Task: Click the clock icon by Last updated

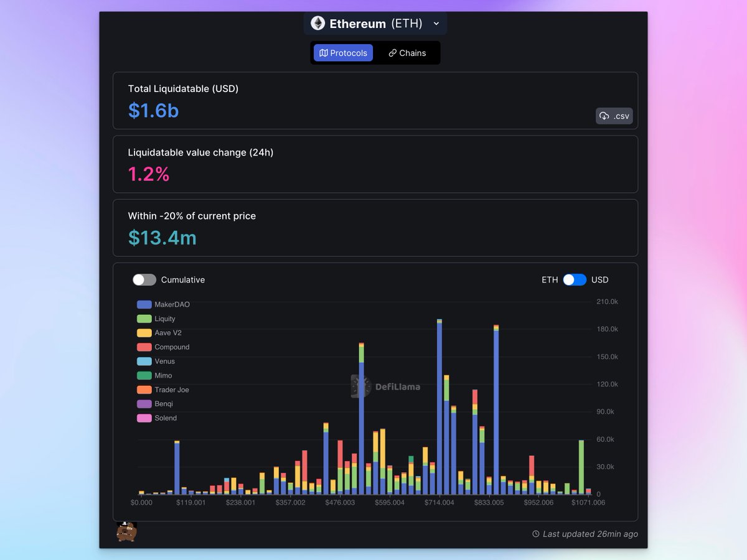Action: coord(536,534)
